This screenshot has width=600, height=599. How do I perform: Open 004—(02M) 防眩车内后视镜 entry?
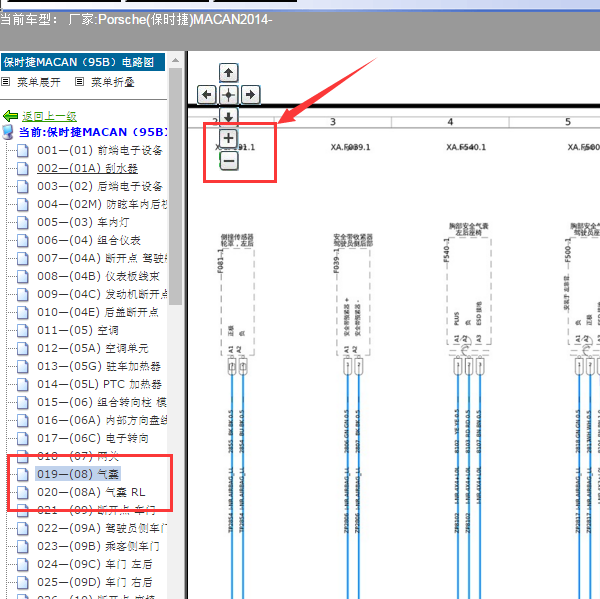coord(102,204)
